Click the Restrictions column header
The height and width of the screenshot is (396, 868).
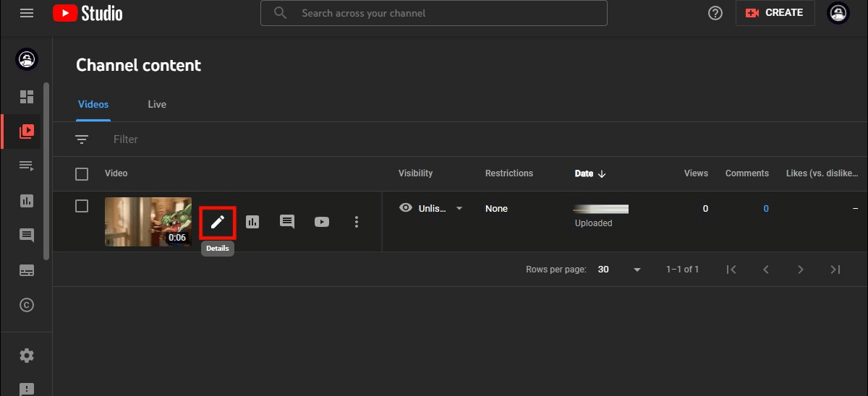tap(509, 173)
